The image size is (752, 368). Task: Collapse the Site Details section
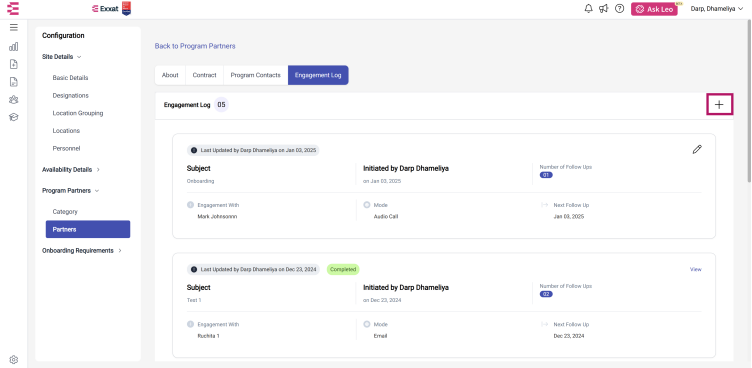point(62,57)
